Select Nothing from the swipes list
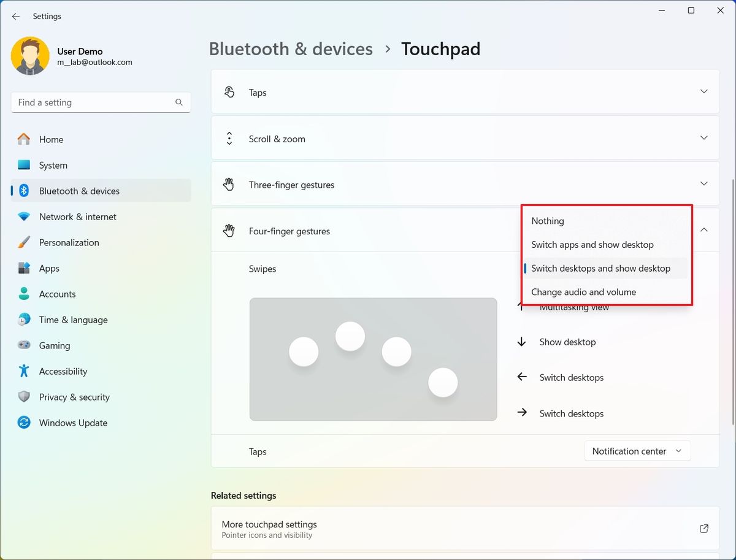Screen dimensions: 736x560 (x=547, y=221)
